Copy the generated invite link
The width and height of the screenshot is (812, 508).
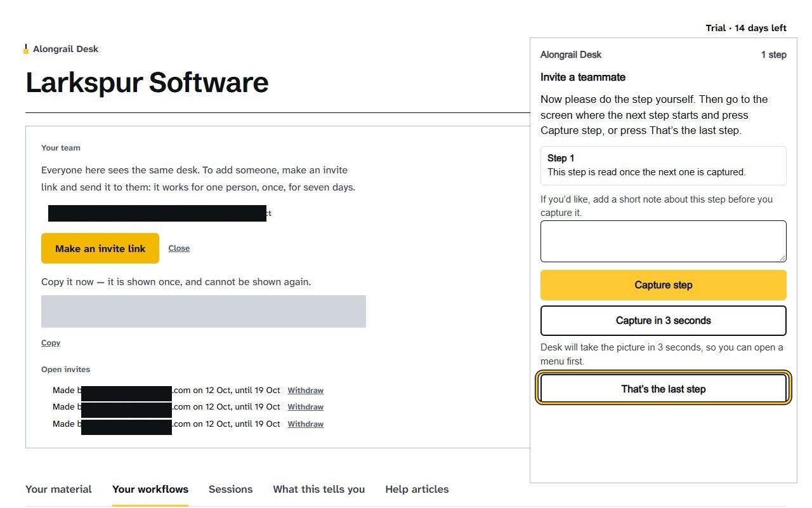51,343
